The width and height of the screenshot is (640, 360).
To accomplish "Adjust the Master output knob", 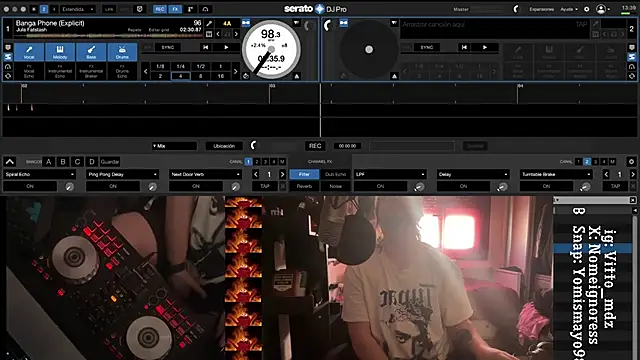I will coord(516,9).
